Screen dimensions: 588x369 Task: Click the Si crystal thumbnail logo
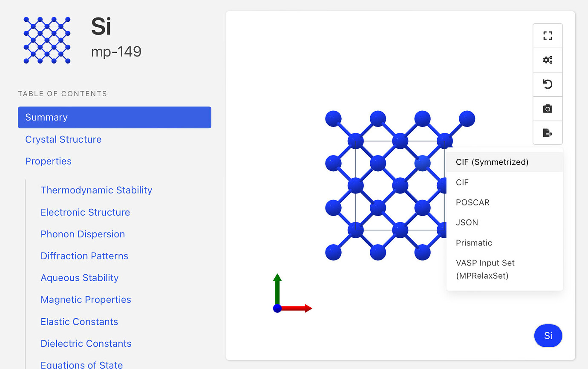pyautogui.click(x=47, y=40)
